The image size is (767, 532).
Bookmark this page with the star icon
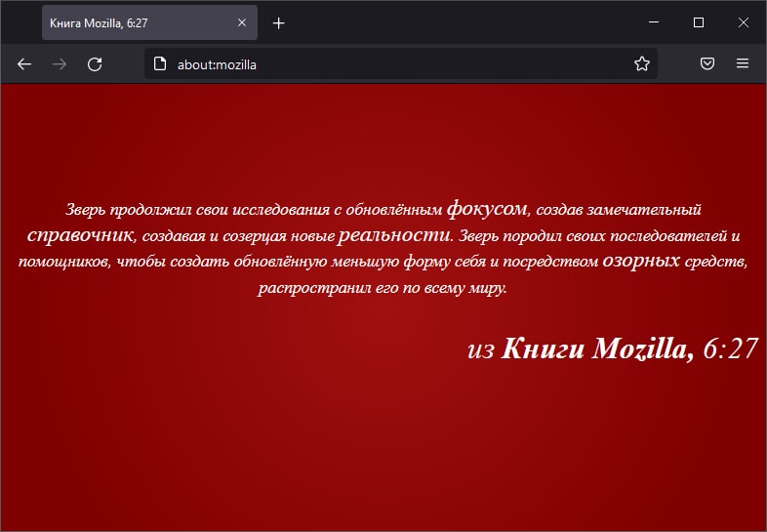point(641,63)
